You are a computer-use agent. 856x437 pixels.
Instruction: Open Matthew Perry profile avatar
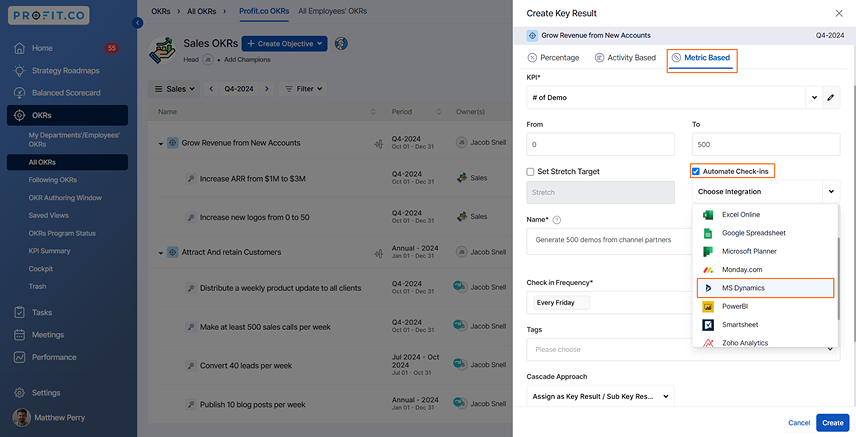point(21,418)
